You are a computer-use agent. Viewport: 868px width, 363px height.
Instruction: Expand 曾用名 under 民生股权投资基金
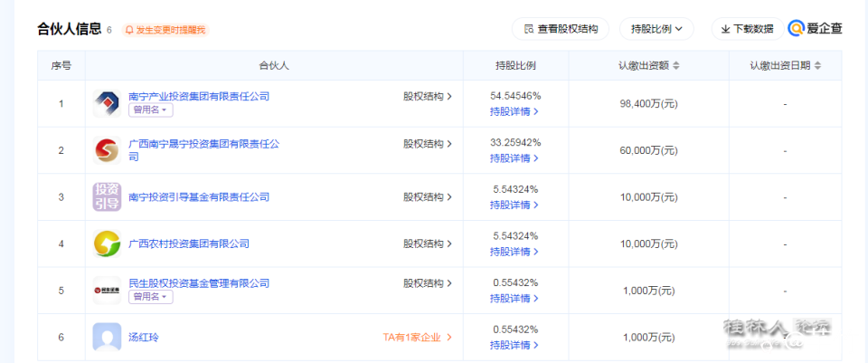pos(150,297)
